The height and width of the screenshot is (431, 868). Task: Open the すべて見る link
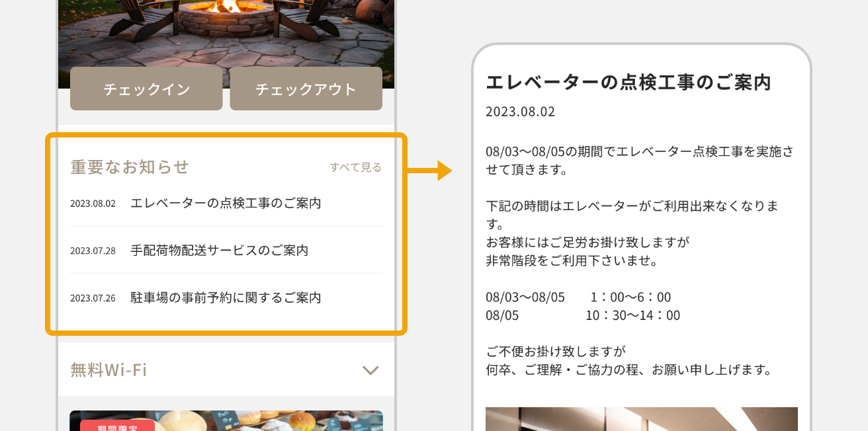356,168
